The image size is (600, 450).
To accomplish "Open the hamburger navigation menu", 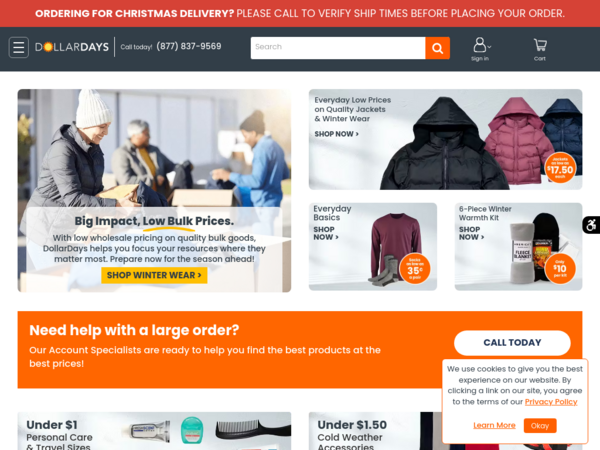I will [18, 47].
